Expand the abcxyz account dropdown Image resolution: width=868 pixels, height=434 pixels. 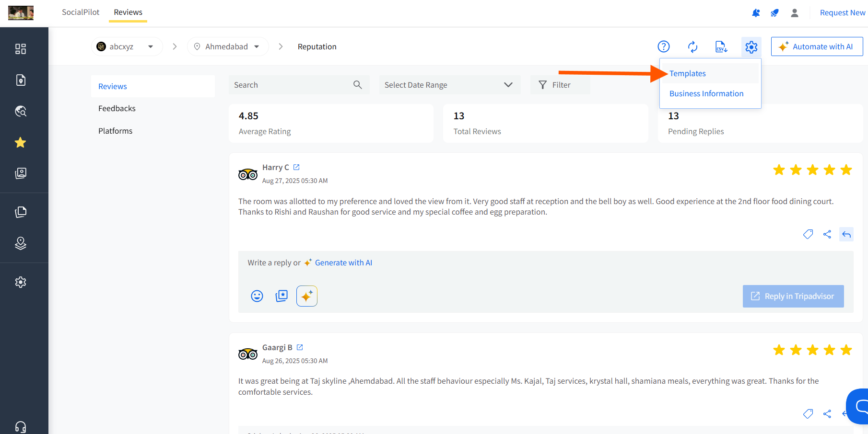coord(127,46)
